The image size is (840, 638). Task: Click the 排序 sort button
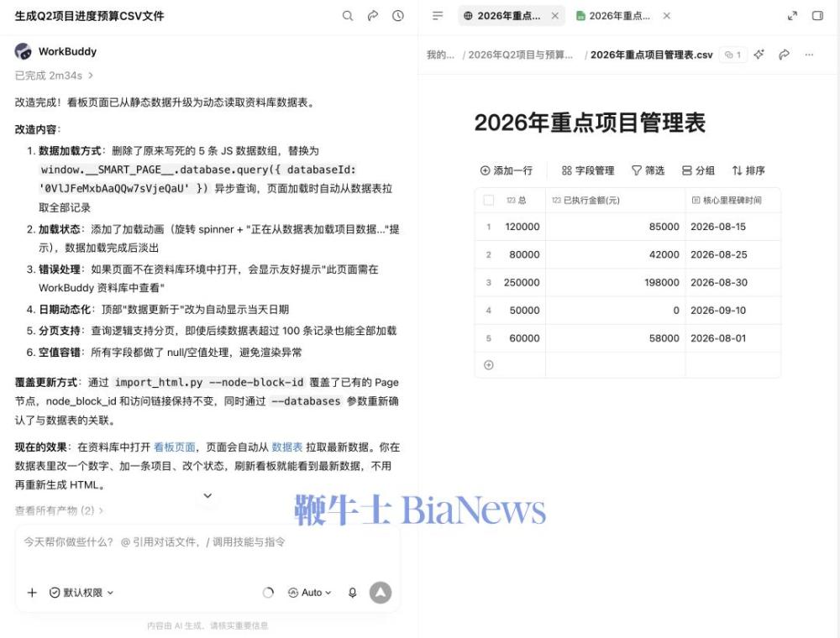coord(748,170)
